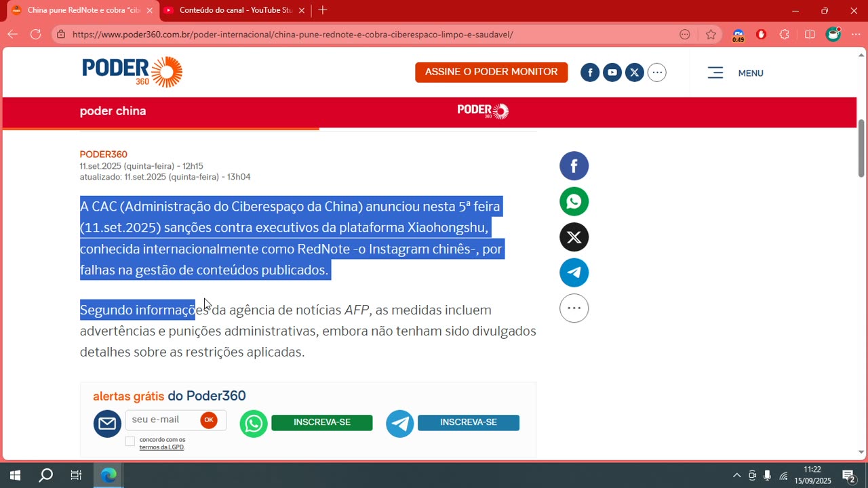Click the timer extension showing 0:49

pos(738,35)
